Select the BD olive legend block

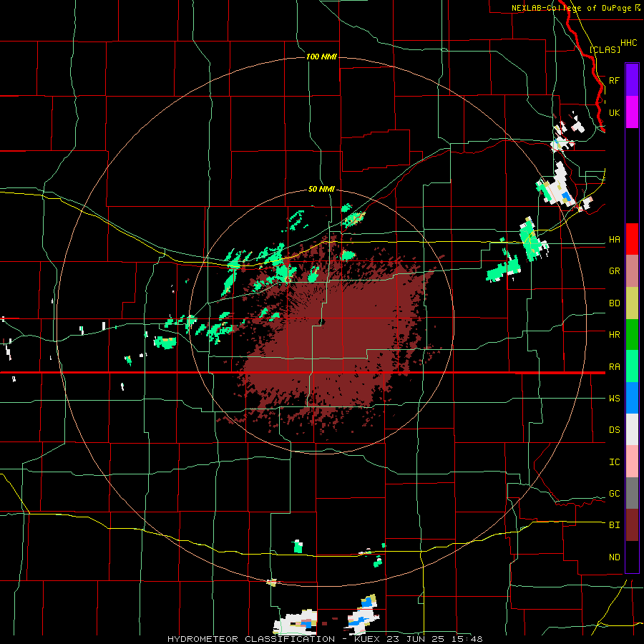(632, 303)
